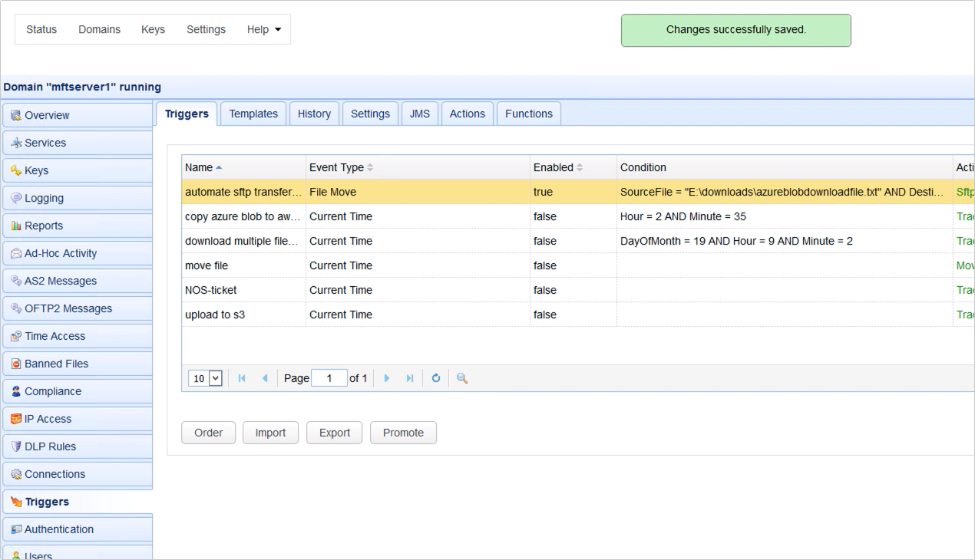
Task: Open the Domains menu item
Action: [x=99, y=29]
